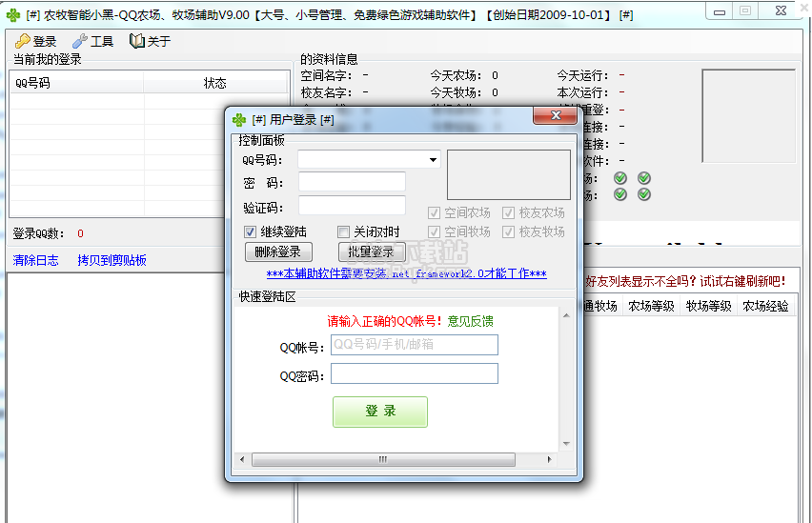812x523 pixels.
Task: Click the empty avatar box in main window
Action: pos(749,116)
